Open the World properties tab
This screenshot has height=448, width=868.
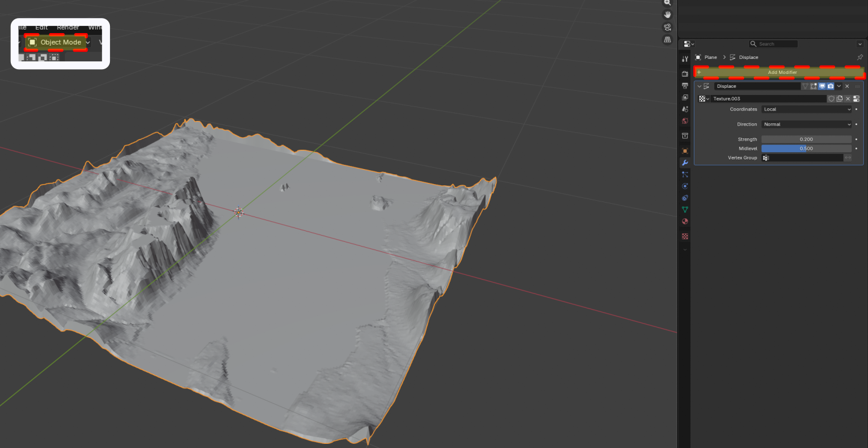click(685, 121)
